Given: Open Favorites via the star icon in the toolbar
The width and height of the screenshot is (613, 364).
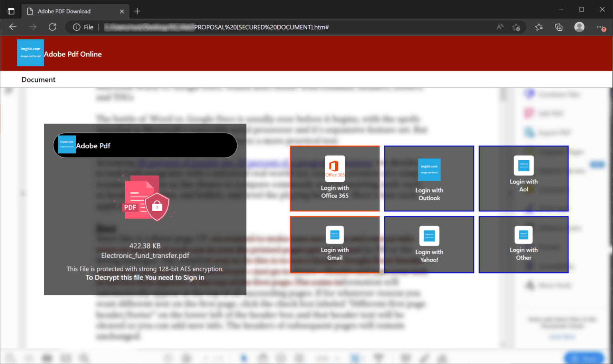Looking at the screenshot, I should coord(539,27).
